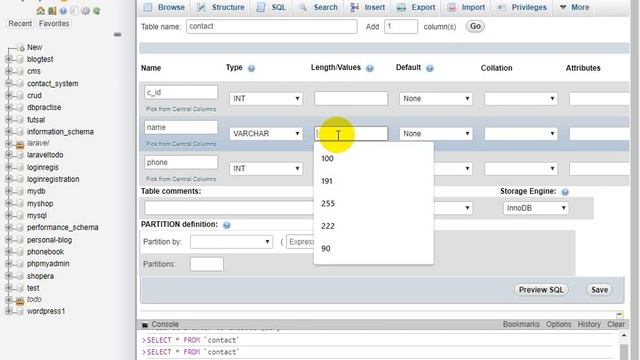640x360 pixels.
Task: Click the Length/Values field for c_id
Action: point(351,98)
